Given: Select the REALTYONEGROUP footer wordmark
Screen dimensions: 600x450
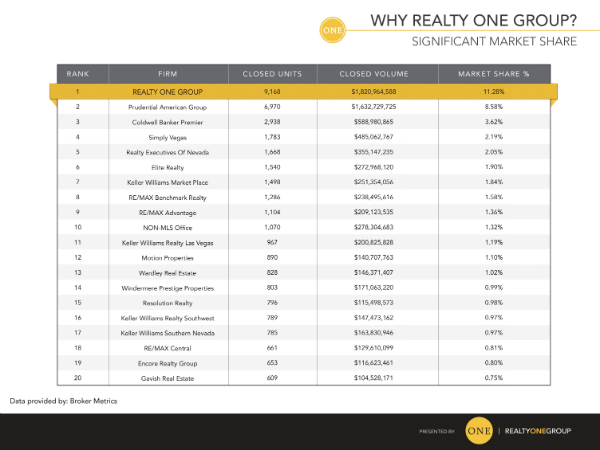Looking at the screenshot, I should click(x=538, y=431).
